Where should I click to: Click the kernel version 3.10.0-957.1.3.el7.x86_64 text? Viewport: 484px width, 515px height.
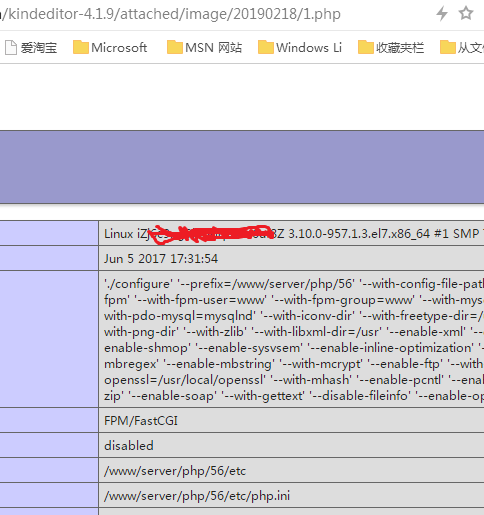(359, 234)
